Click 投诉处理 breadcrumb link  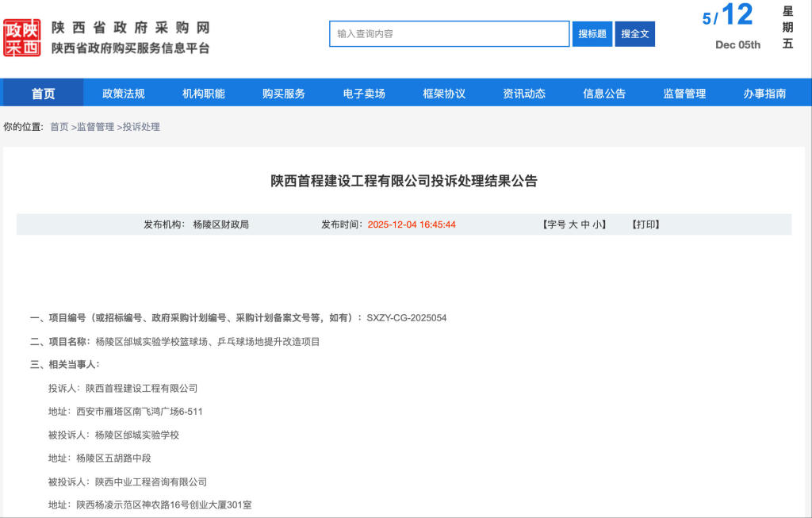141,127
